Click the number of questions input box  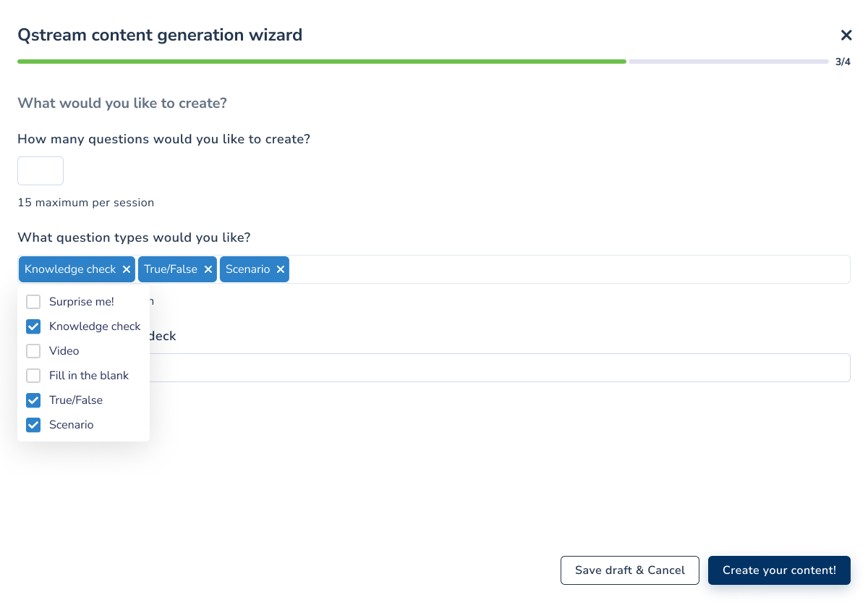pyautogui.click(x=41, y=171)
